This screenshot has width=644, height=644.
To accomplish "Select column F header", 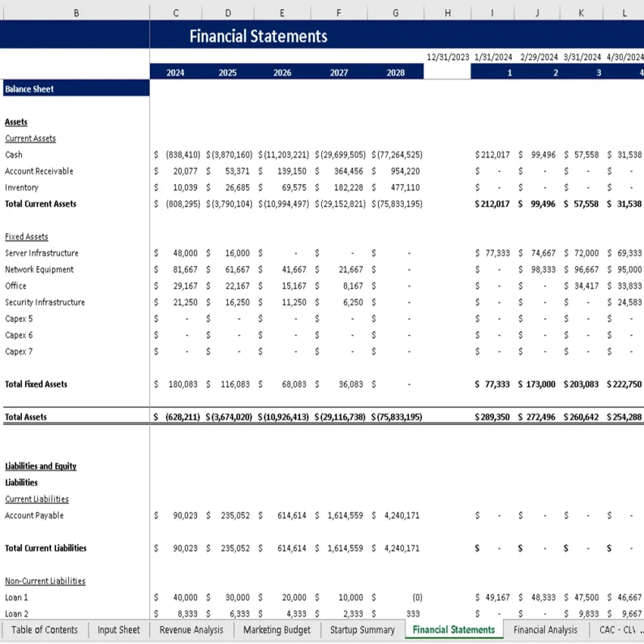I will pos(339,13).
